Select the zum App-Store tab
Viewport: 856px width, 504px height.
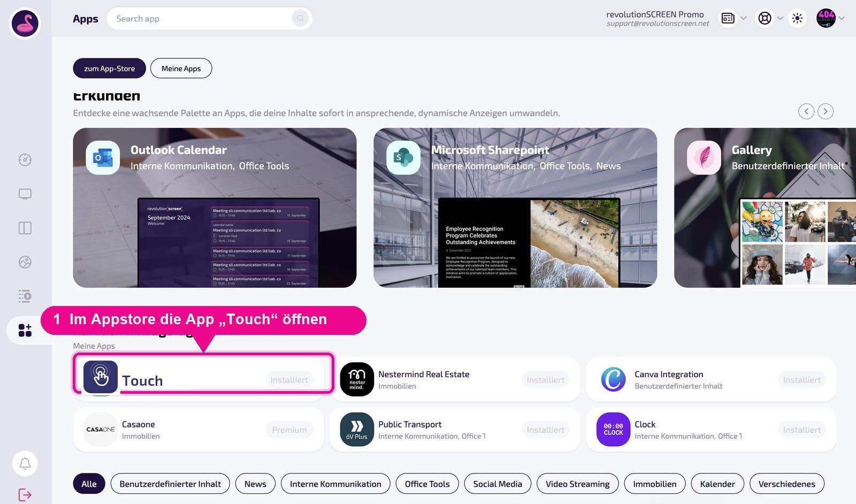click(x=110, y=68)
